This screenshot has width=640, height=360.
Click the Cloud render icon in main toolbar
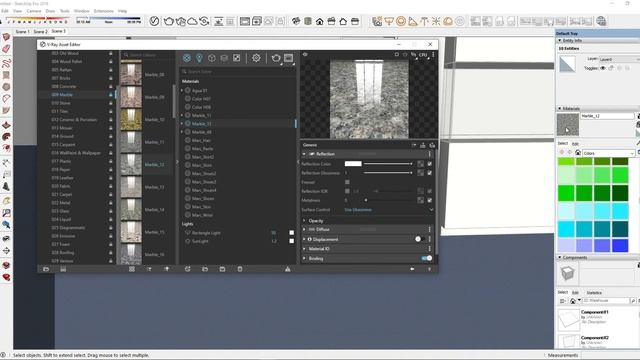pyautogui.click(x=192, y=21)
